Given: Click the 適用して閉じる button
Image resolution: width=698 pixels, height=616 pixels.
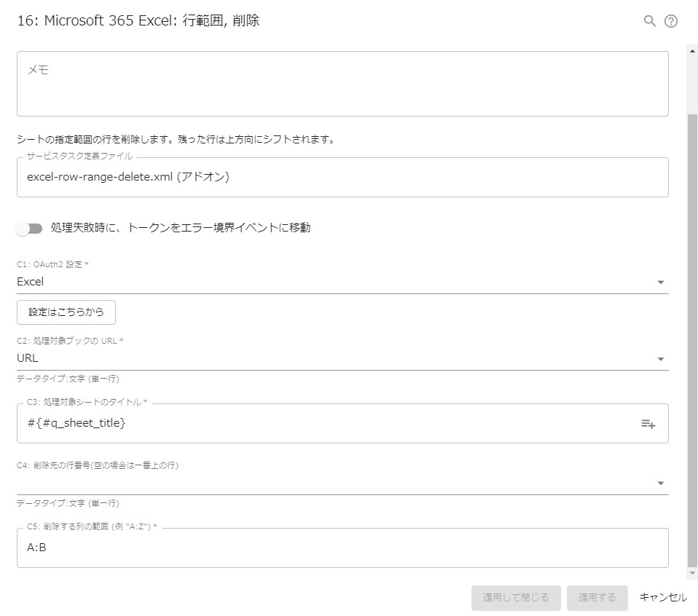Looking at the screenshot, I should [516, 597].
